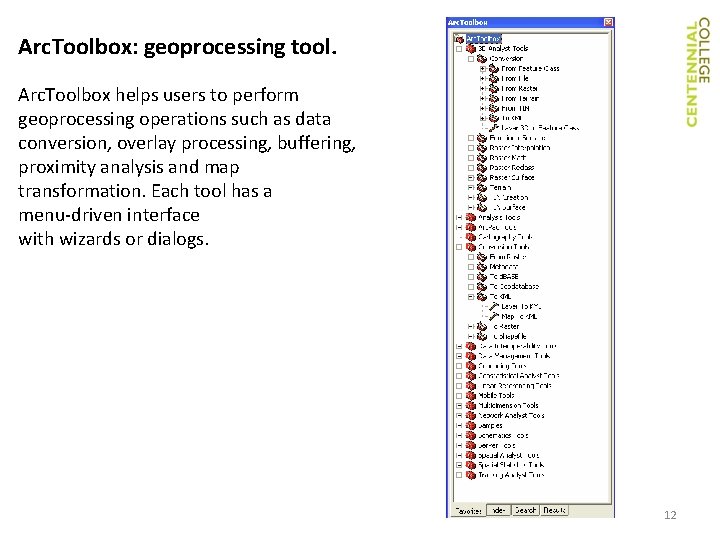Open the Results tab
This screenshot has height=540, width=720.
coord(554,510)
